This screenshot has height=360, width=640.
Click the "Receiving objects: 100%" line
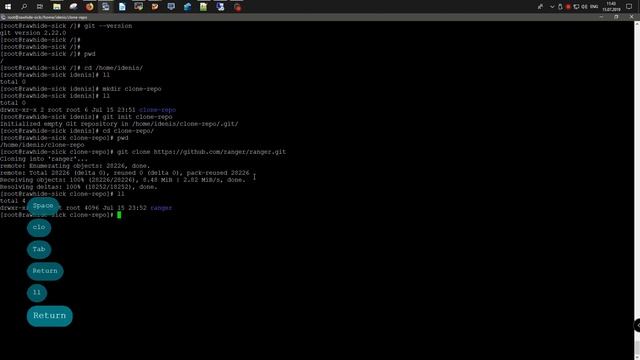coord(123,180)
